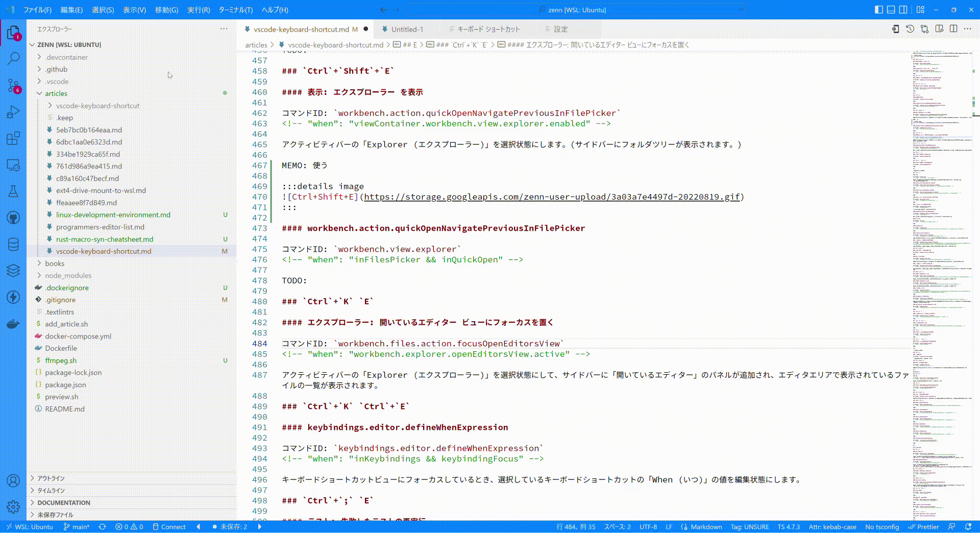Viewport: 980px width, 533px height.
Task: Click the first icon in the editor toolbar
Action: 895,29
